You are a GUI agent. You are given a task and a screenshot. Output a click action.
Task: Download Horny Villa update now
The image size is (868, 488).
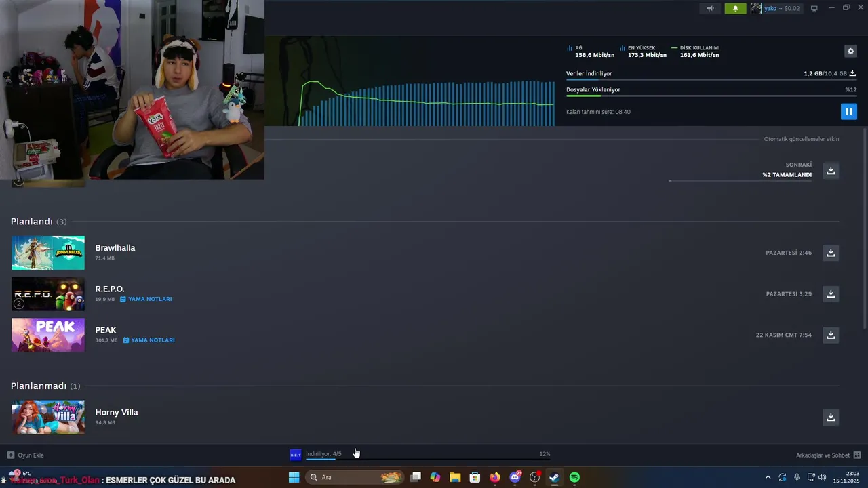[831, 417]
